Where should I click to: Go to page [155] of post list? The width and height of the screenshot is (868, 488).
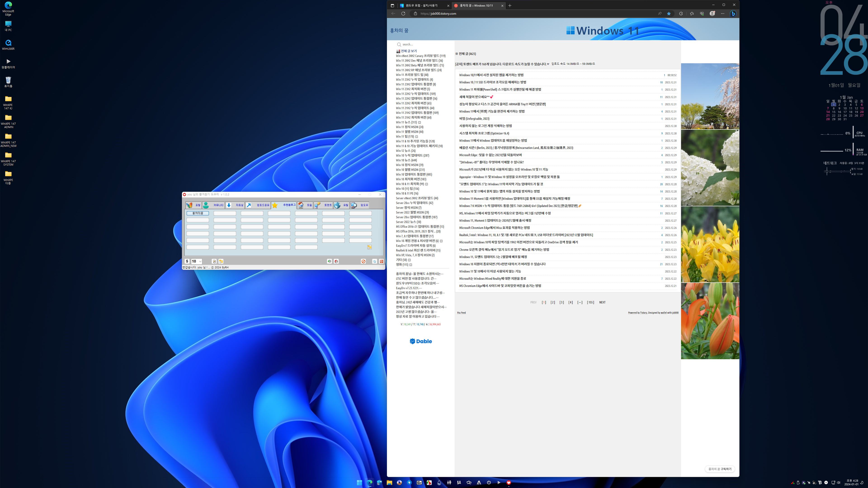[590, 303]
